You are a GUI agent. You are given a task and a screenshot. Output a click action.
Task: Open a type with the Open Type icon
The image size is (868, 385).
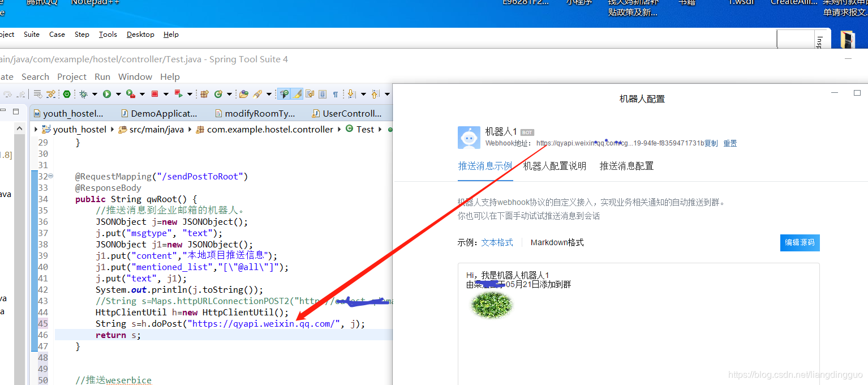243,94
